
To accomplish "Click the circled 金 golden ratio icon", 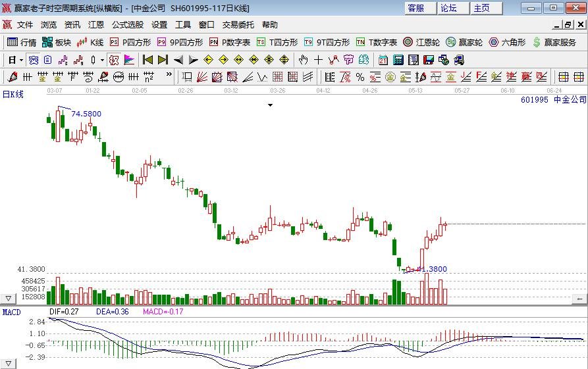I will click(390, 77).
